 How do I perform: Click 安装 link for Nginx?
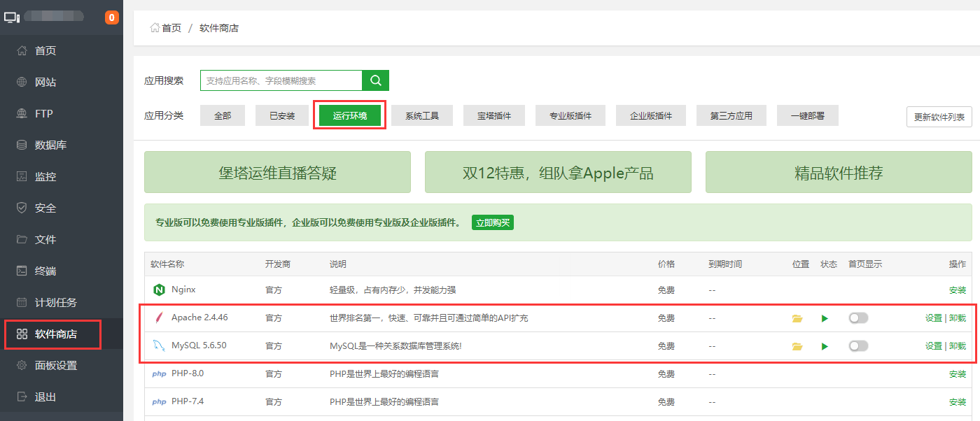[958, 290]
